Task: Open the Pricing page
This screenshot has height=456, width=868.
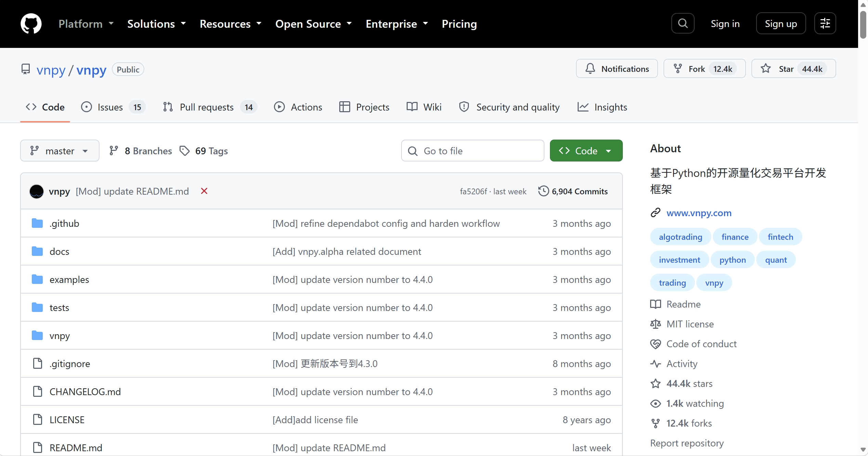Action: [x=459, y=24]
